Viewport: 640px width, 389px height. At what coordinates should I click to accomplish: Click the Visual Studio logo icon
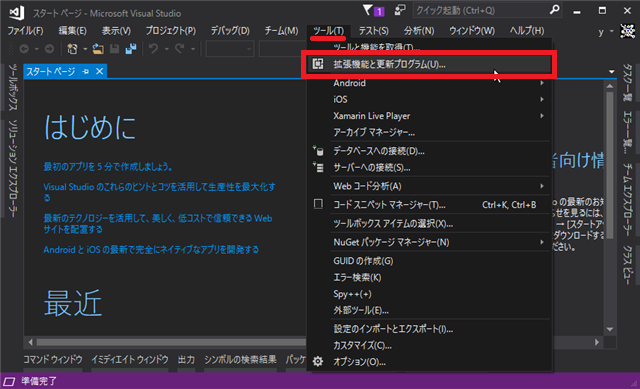[17, 13]
